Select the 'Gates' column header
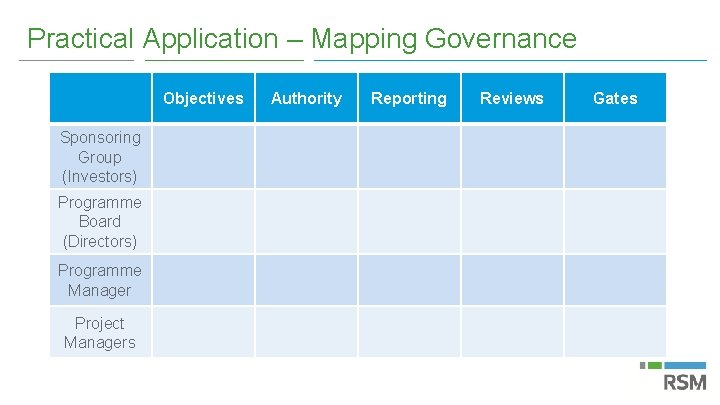The width and height of the screenshot is (720, 405). click(x=615, y=98)
